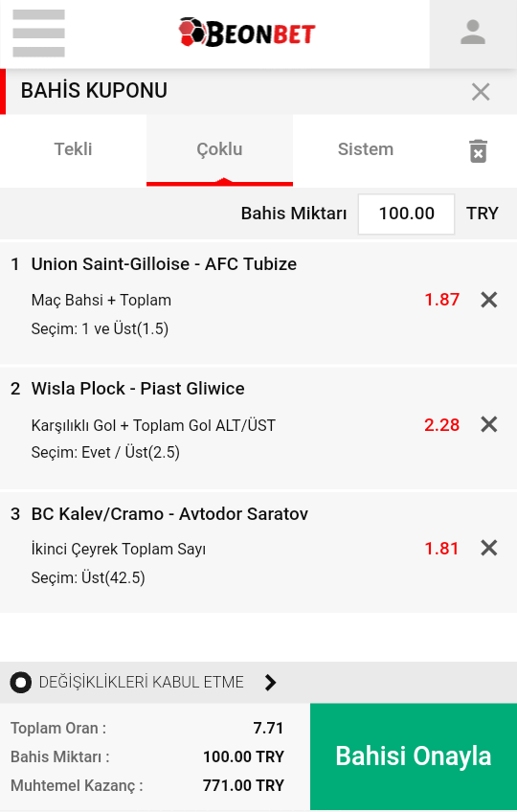The image size is (517, 812).
Task: Toggle Değişiklikleri Kabul Etme radio button
Action: point(21,683)
